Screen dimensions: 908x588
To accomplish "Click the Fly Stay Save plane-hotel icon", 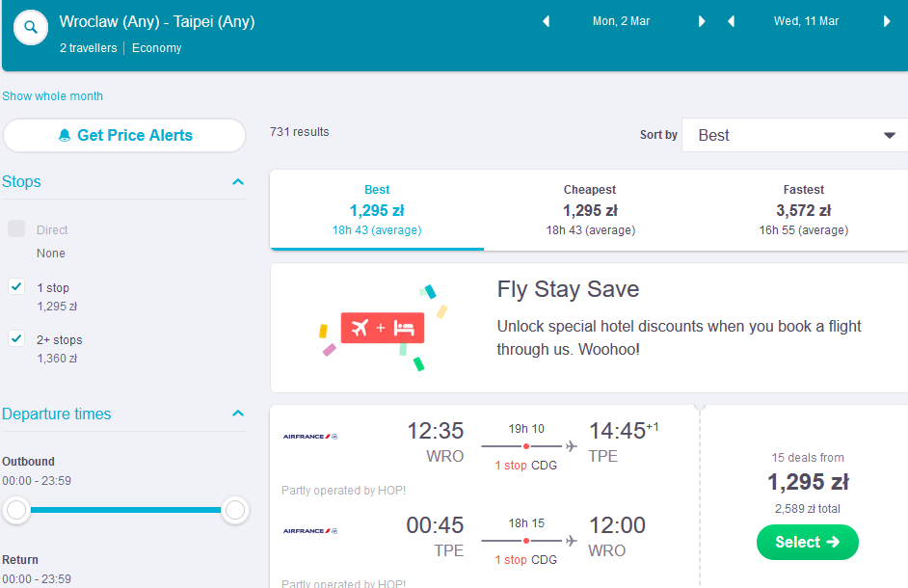I will pyautogui.click(x=383, y=328).
